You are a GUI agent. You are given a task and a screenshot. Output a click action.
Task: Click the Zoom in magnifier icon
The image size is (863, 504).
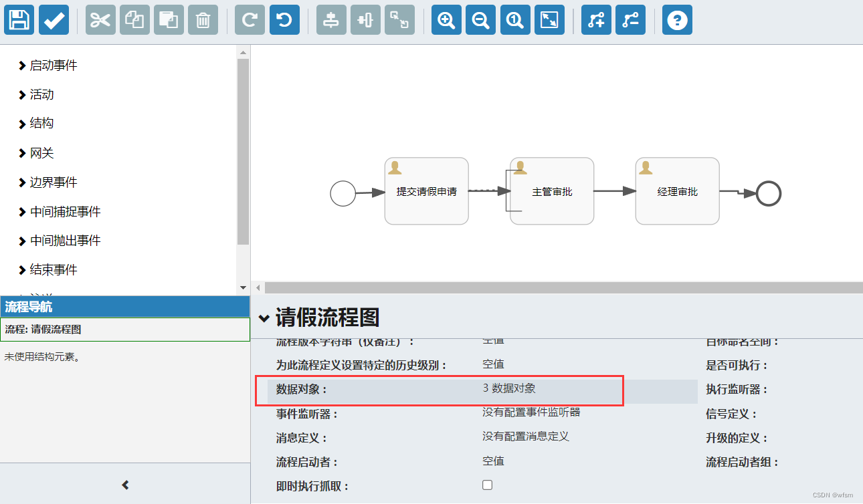tap(446, 20)
